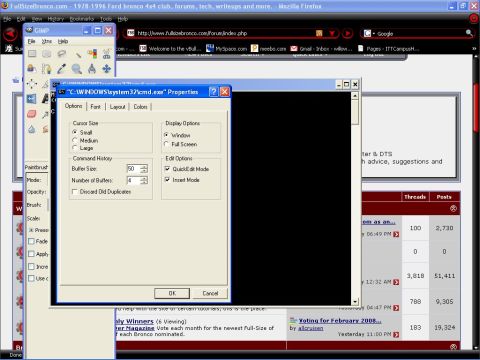Choose Medium cursor size

[75, 140]
